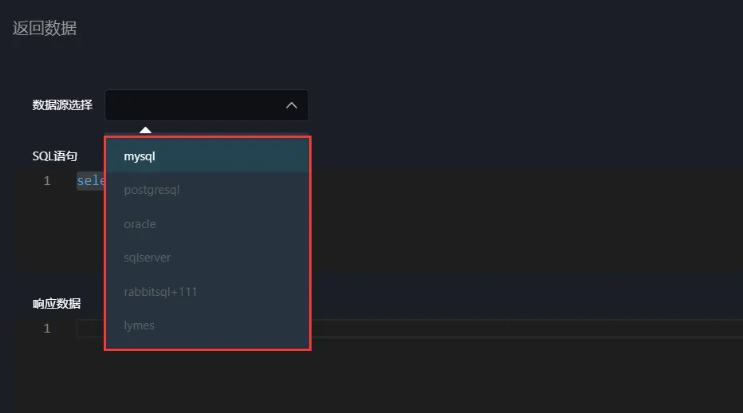Collapse the data source dropdown chevron
This screenshot has height=413, width=743.
[291, 105]
